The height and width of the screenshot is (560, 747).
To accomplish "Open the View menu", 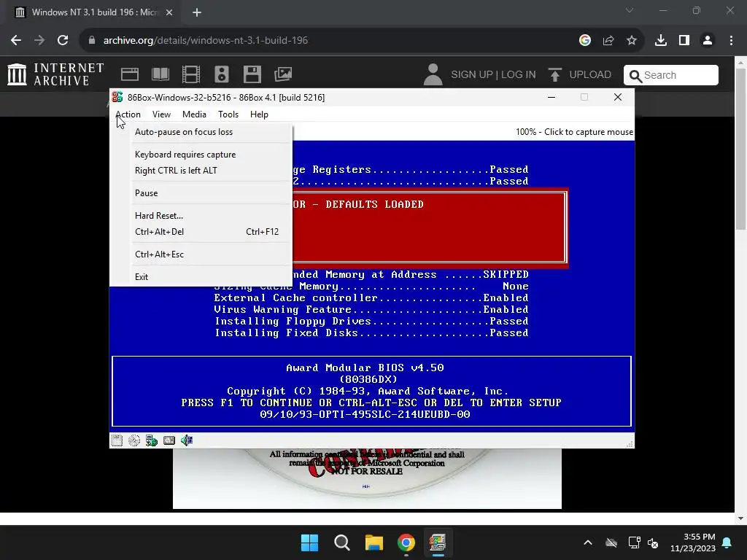I will (161, 114).
